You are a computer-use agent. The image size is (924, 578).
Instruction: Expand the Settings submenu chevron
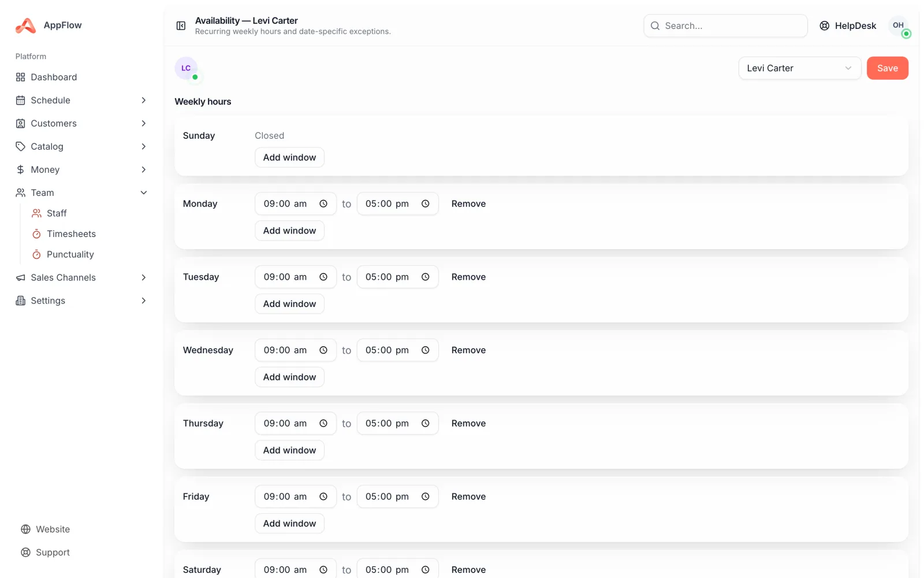point(144,301)
